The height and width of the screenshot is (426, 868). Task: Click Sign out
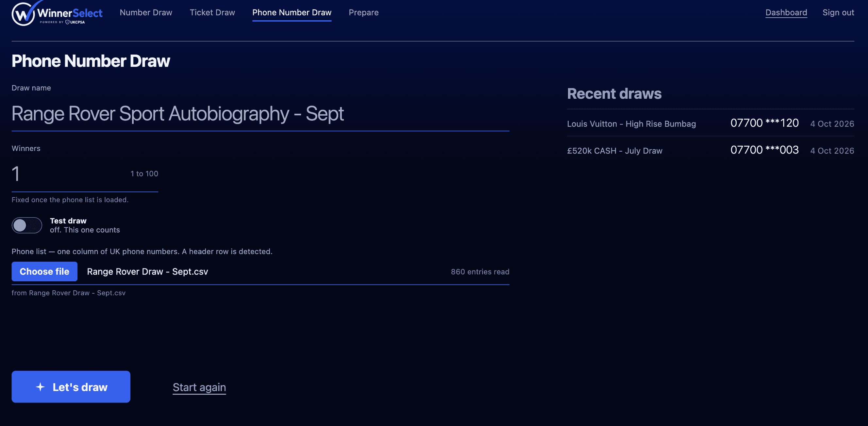click(x=838, y=12)
